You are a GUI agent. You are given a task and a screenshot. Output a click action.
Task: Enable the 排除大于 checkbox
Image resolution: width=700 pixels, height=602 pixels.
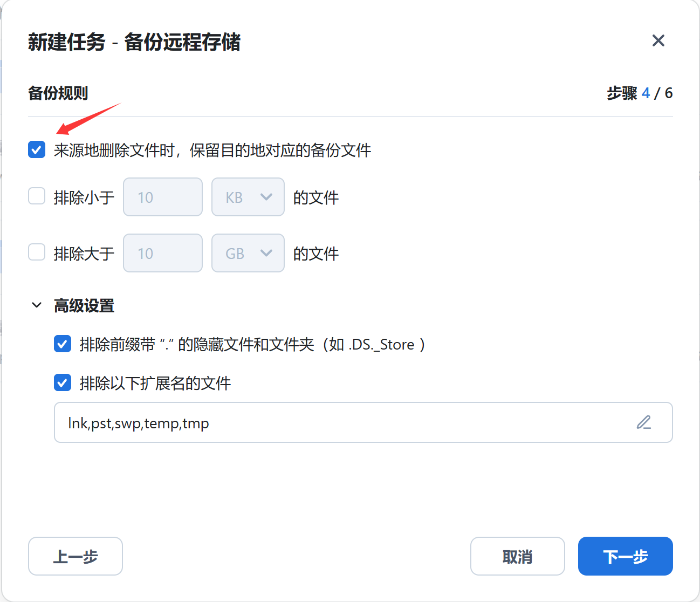pos(37,252)
